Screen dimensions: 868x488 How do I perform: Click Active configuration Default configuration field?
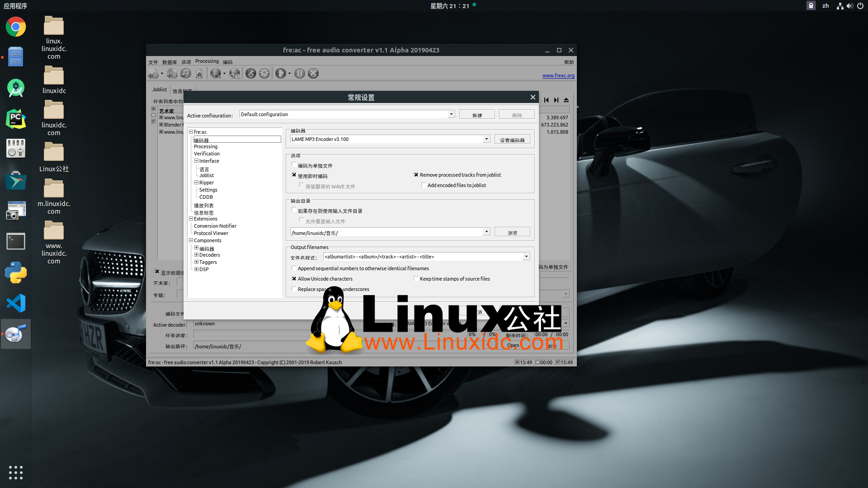coord(346,114)
